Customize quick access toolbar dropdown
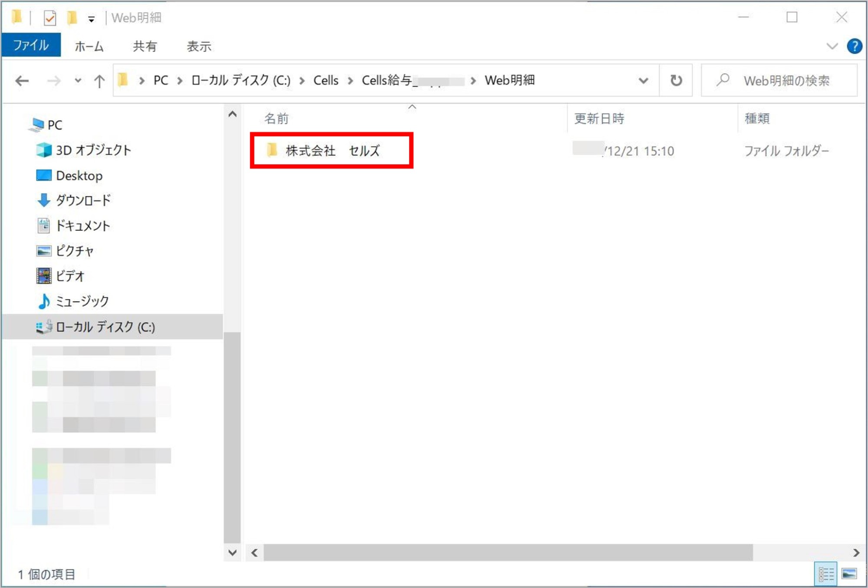This screenshot has height=588, width=868. pos(91,19)
